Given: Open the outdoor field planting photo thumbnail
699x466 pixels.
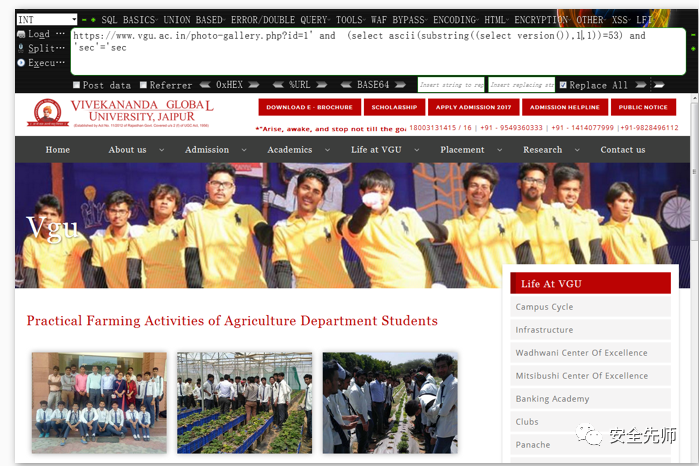Looking at the screenshot, I should tap(390, 403).
